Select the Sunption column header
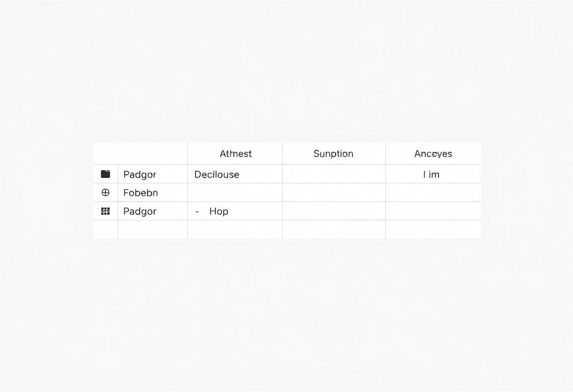The height and width of the screenshot is (392, 573). tap(333, 154)
